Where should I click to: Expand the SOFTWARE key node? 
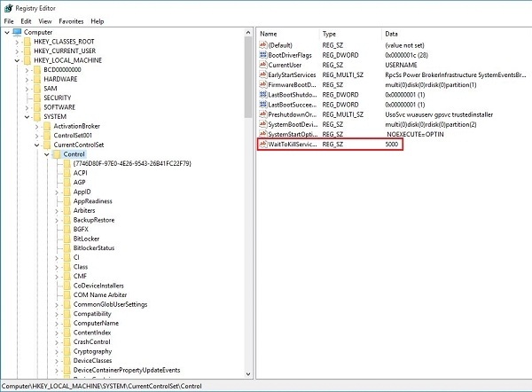[27, 106]
